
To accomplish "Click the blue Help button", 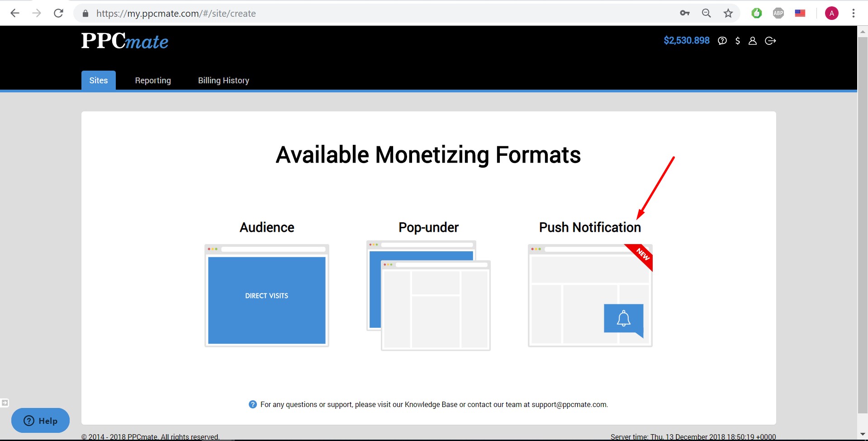I will (40, 421).
